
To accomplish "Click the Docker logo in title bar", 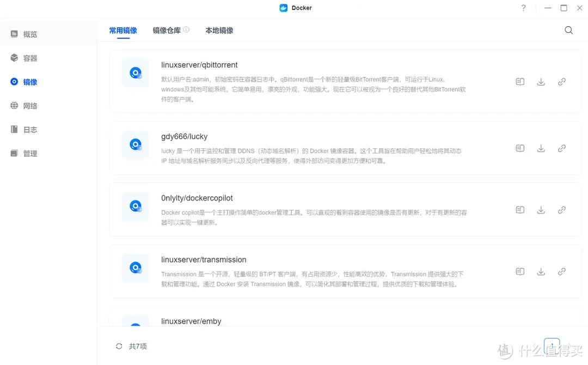I will 283,8.
